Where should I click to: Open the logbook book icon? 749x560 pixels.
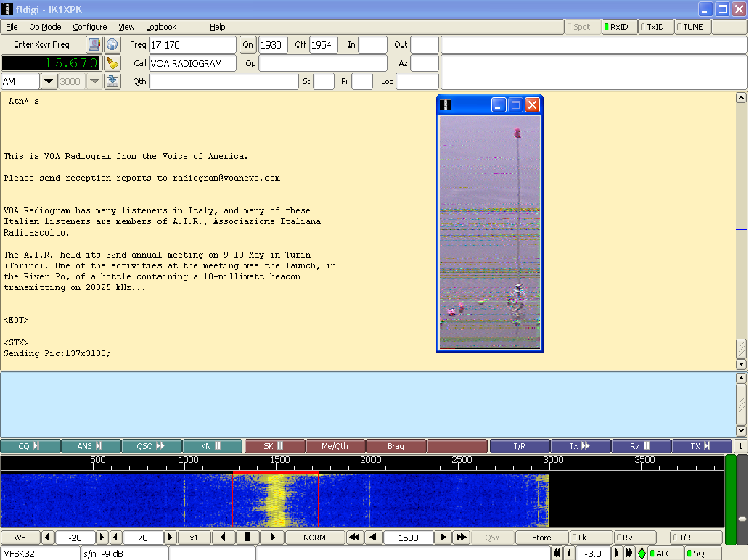(94, 45)
